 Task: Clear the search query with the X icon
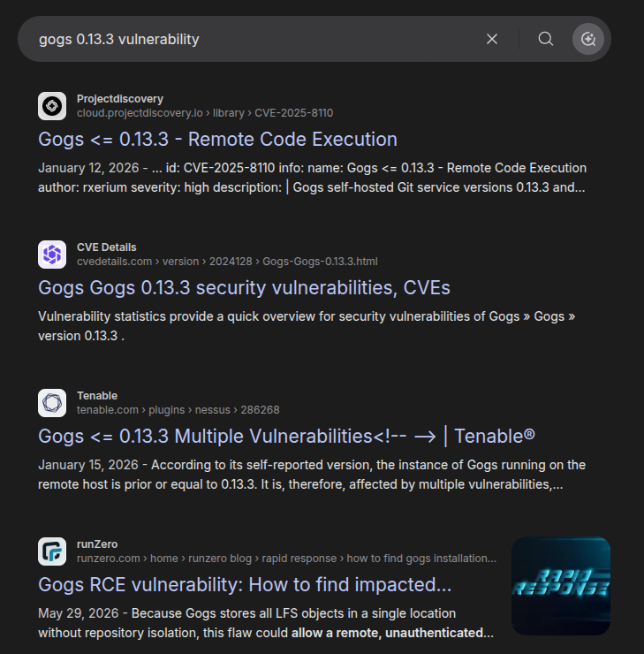click(492, 39)
